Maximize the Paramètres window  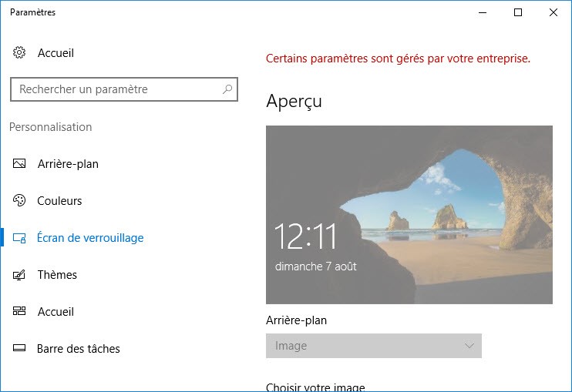518,12
